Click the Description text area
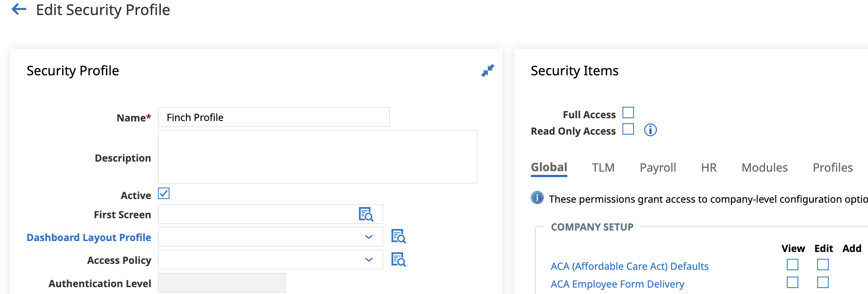Image resolution: width=868 pixels, height=294 pixels. (x=318, y=157)
